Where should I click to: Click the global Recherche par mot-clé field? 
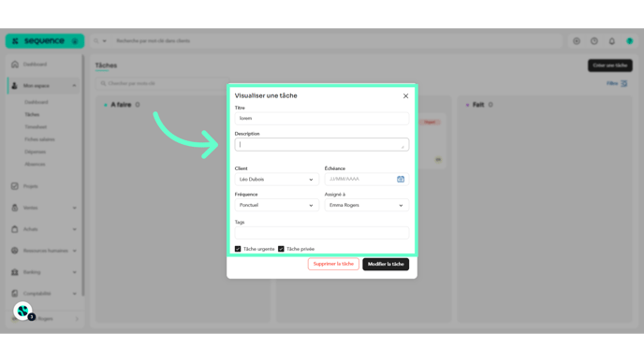pos(338,41)
